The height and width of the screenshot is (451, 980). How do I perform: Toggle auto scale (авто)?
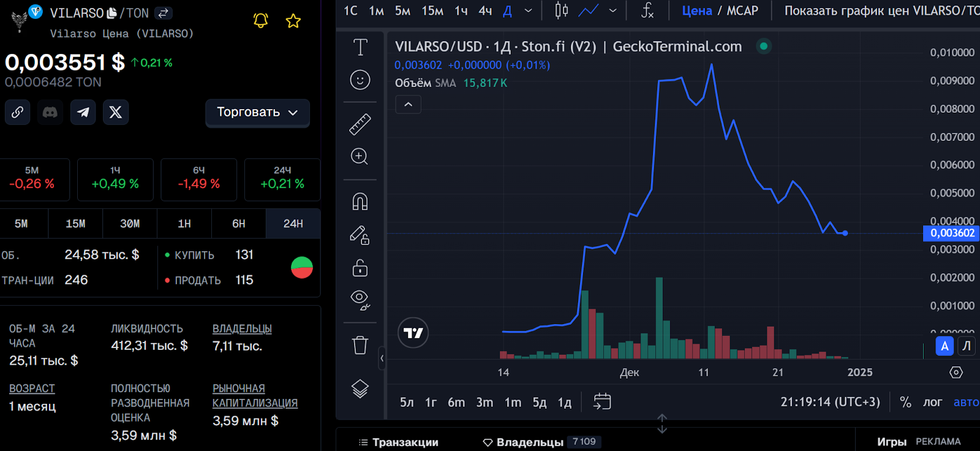(x=966, y=402)
